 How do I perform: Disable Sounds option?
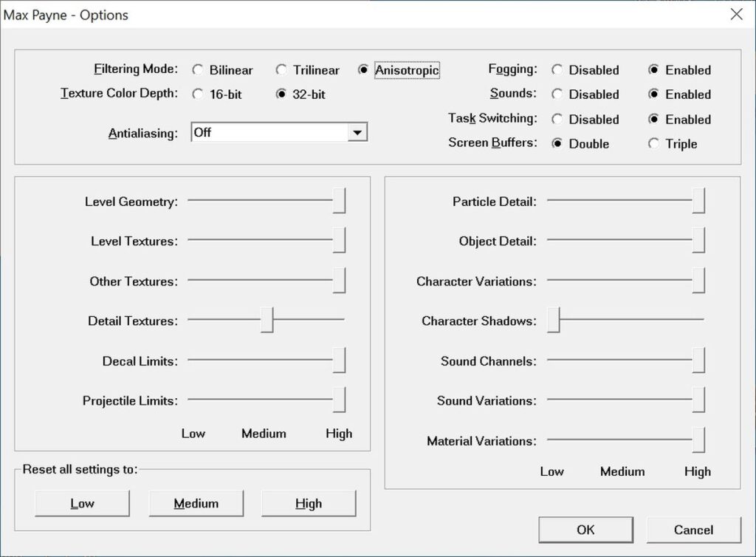585,94
